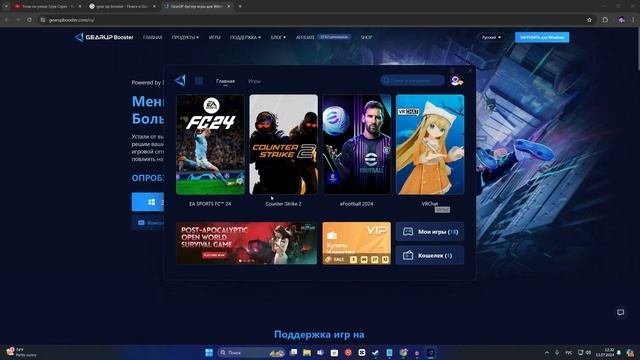
Task: Open the browser extensions puzzle icon
Action: [605, 20]
